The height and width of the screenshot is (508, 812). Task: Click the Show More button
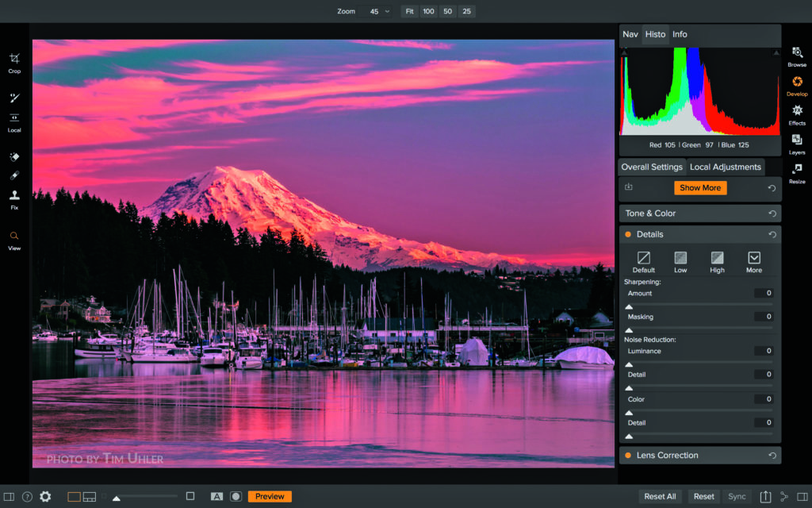point(700,188)
